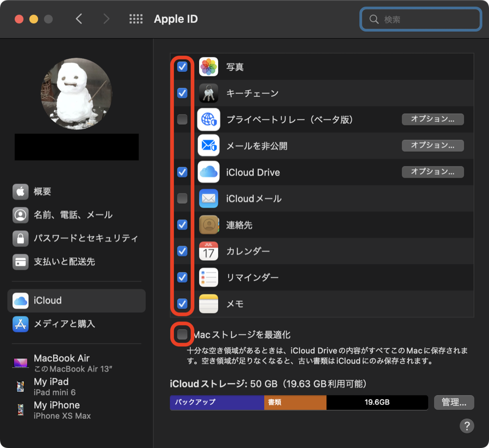The image size is (489, 448).
Task: Click the 19.6GB free segment of storage bar
Action: point(377,403)
